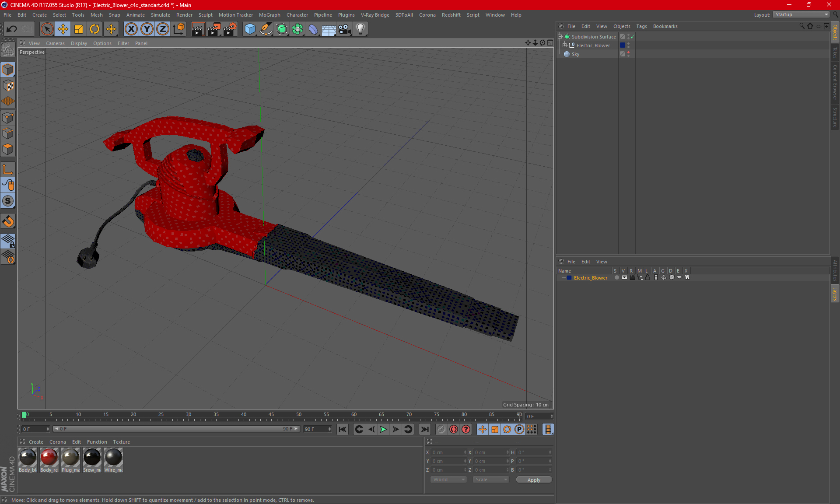The image size is (840, 504).
Task: Toggle Electric_Blower layer view eye icon
Action: tap(624, 277)
